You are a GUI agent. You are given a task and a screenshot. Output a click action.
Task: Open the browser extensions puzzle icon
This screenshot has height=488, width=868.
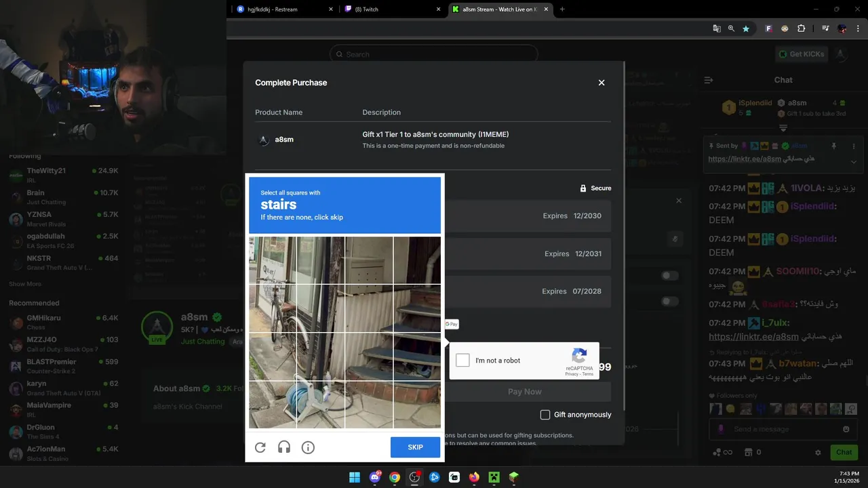pyautogui.click(x=802, y=28)
